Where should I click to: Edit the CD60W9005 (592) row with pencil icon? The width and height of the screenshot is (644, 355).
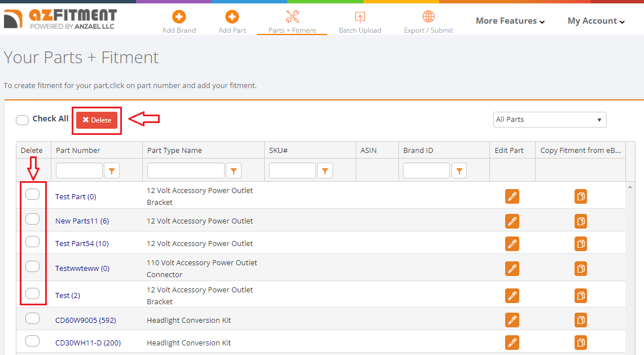point(512,320)
